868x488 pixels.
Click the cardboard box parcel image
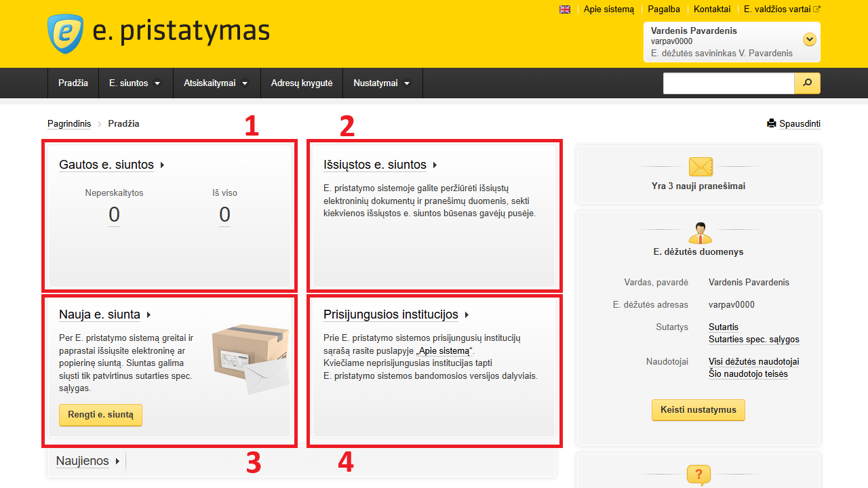click(x=250, y=359)
